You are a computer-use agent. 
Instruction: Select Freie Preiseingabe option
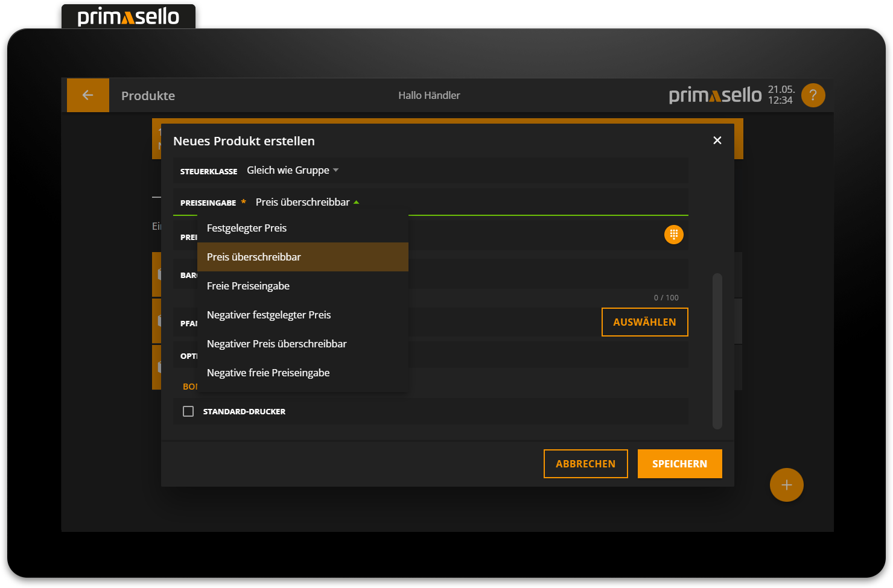pyautogui.click(x=248, y=286)
